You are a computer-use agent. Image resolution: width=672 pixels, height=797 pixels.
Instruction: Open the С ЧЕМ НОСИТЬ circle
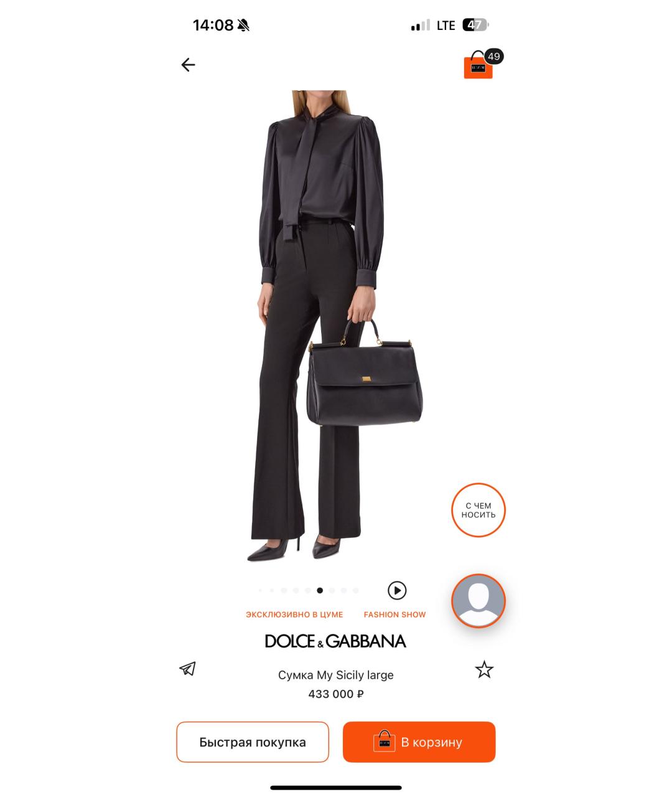478,510
